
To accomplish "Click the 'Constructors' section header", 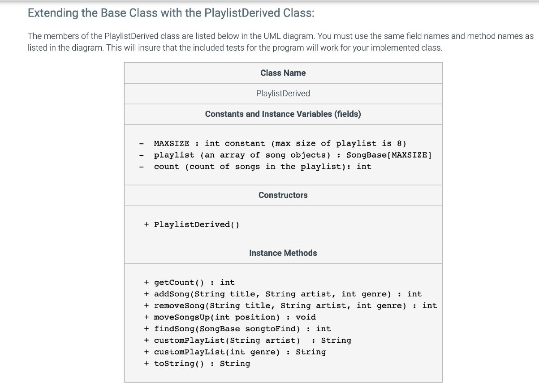I will point(283,195).
